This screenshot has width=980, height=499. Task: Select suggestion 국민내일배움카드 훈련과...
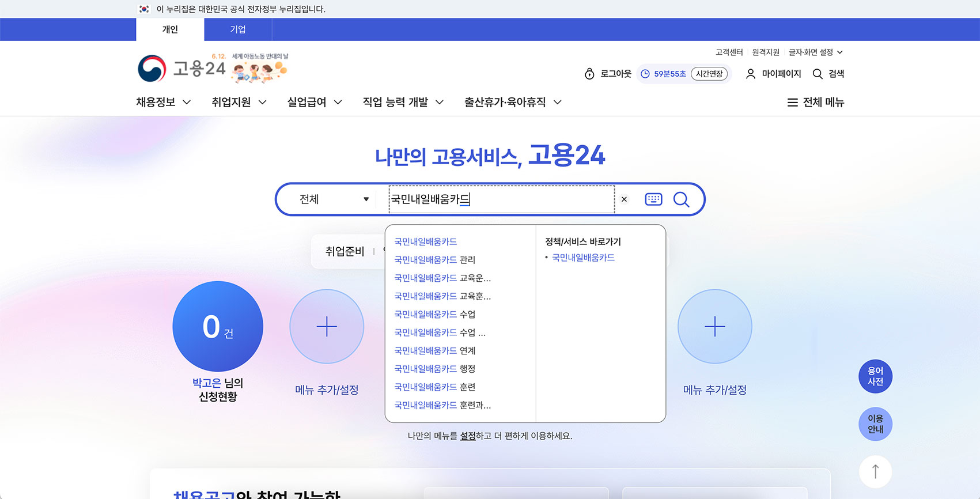coord(442,405)
